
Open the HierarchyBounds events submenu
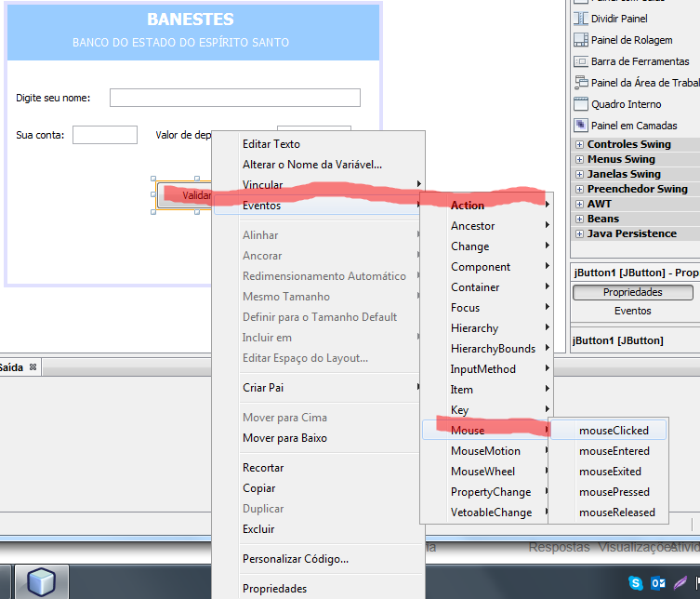486,349
